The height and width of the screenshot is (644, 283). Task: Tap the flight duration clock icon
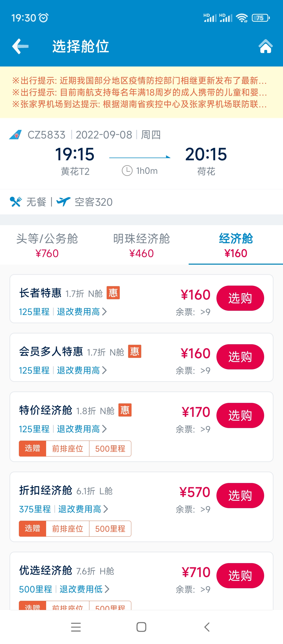[x=127, y=171]
